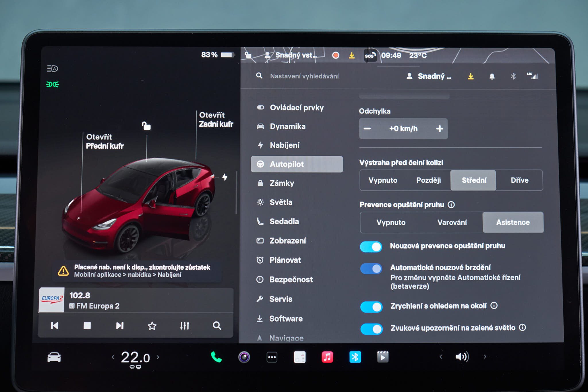Decrease speed offset with minus button
Image resolution: width=588 pixels, height=392 pixels.
coord(367,128)
